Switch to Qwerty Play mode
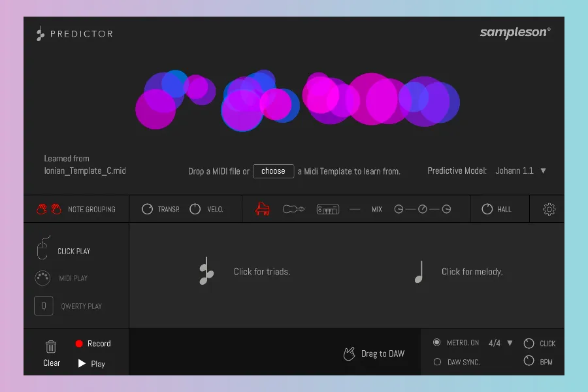This screenshot has width=588, height=392. click(x=43, y=306)
